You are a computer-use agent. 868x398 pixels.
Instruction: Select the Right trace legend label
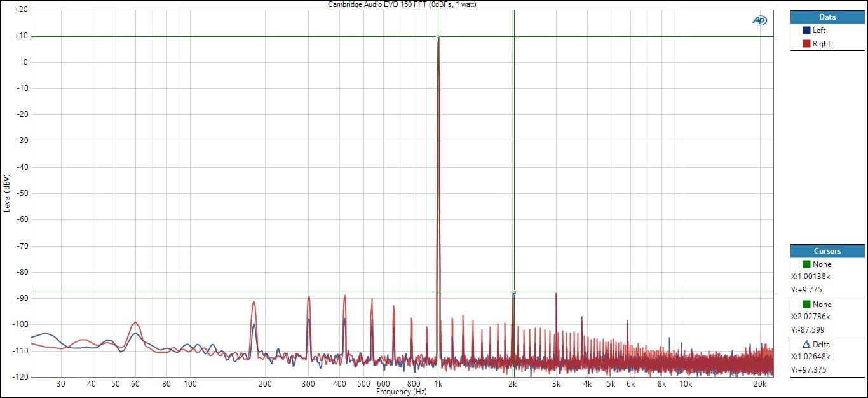tap(821, 44)
